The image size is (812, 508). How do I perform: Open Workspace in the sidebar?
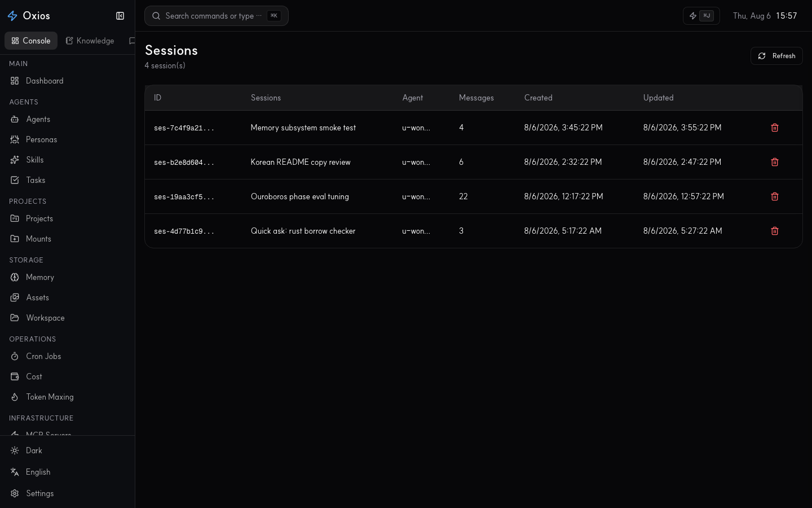pos(68,318)
